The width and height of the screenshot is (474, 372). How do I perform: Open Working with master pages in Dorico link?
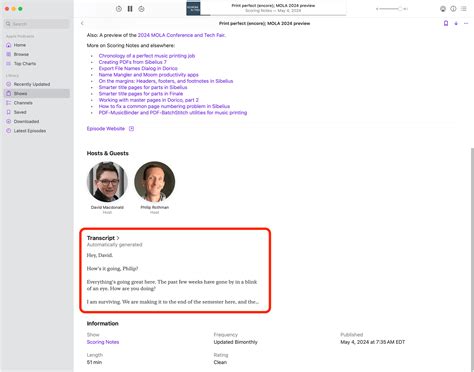(148, 100)
